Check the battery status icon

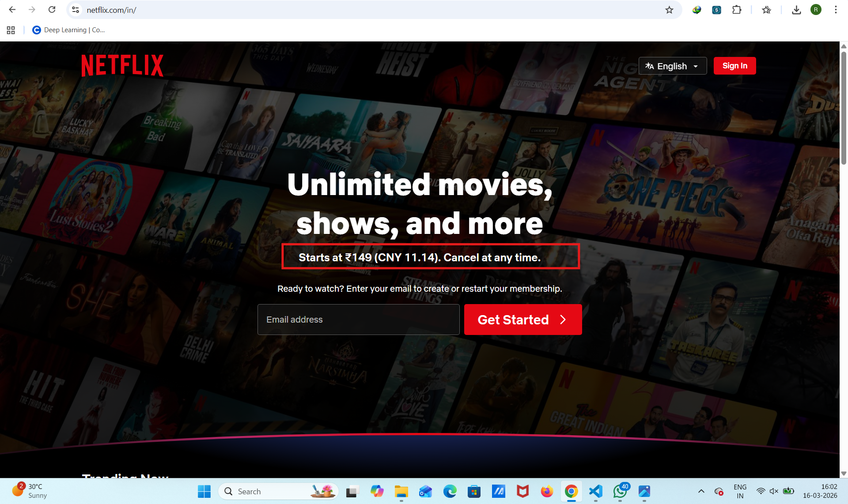coord(788,491)
